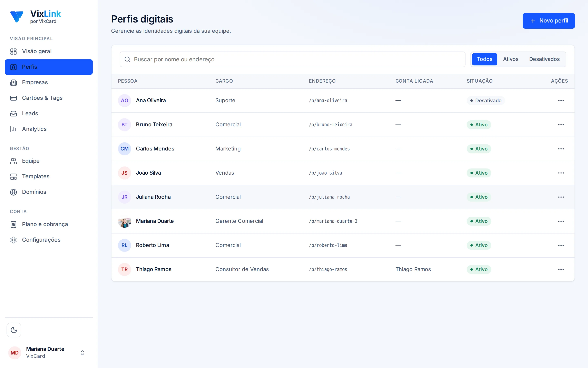This screenshot has width=588, height=368.
Task: Click the Plano e cobrança receipt icon
Action: [x=13, y=224]
